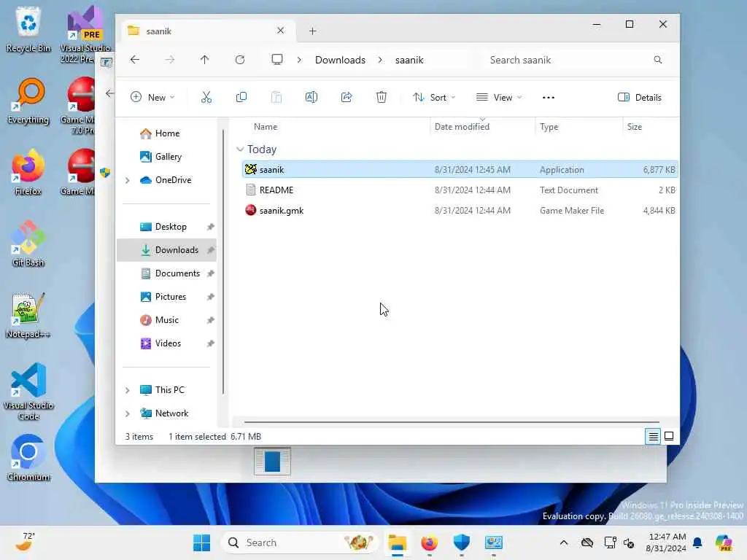
Task: Sort by the Name column header
Action: pyautogui.click(x=266, y=127)
